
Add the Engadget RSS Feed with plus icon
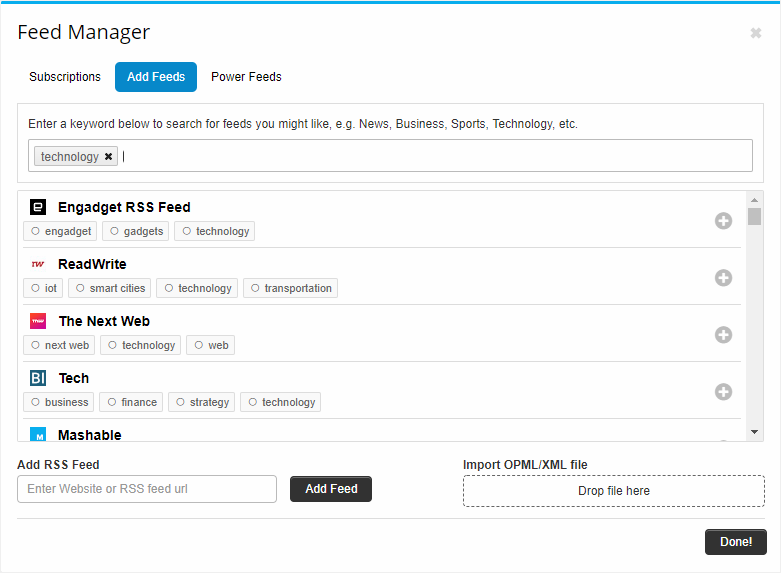pos(723,221)
